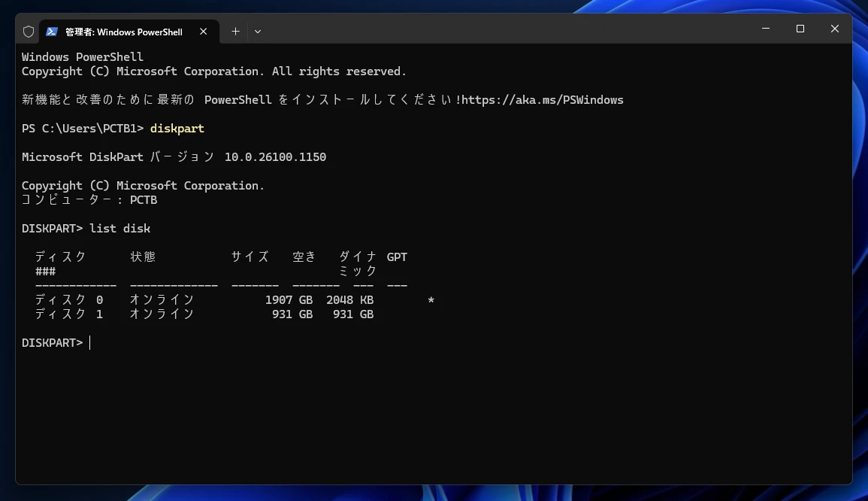The image size is (868, 501).
Task: Open a new tab with the plus button
Action: [x=235, y=32]
